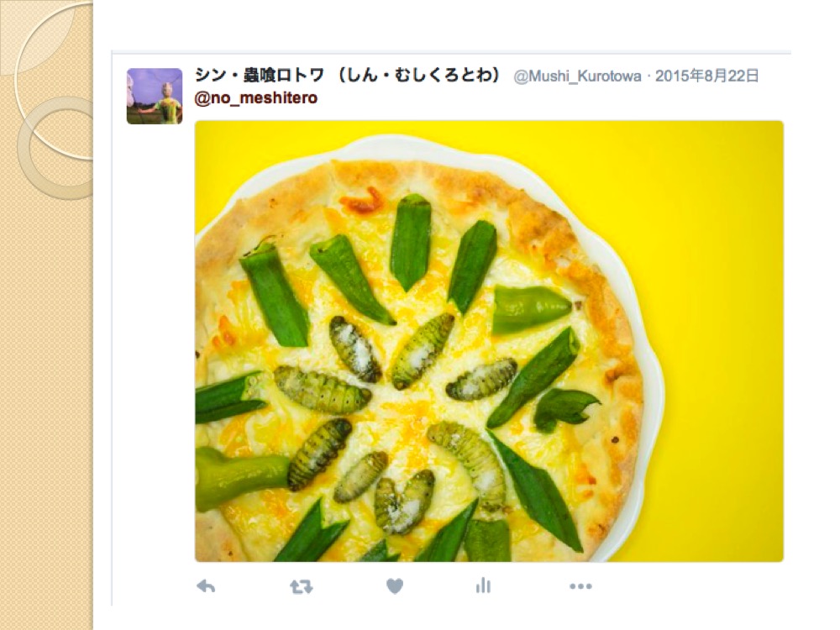The width and height of the screenshot is (840, 630).
Task: Click the beige patterned slide border strip
Action: click(x=46, y=375)
